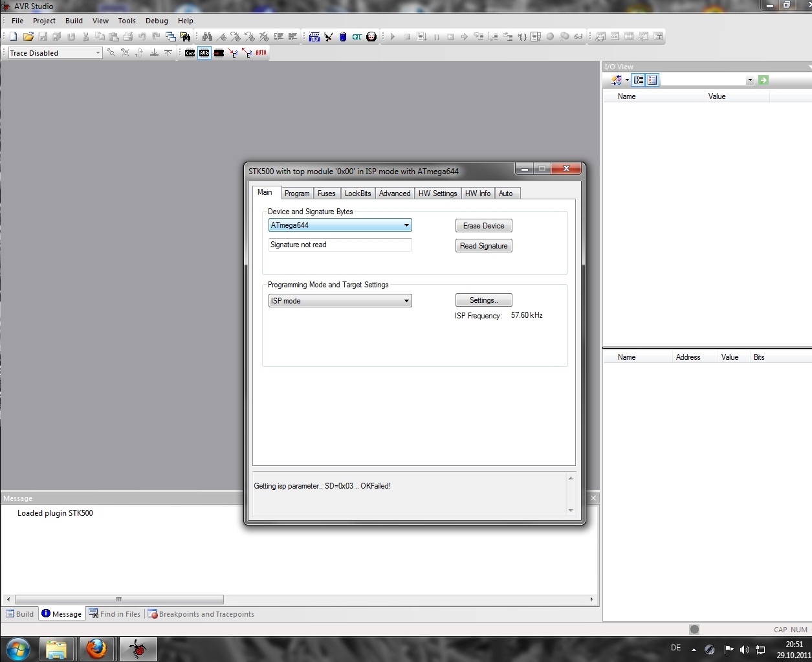Open the Debug menu
812x662 pixels.
pyautogui.click(x=157, y=21)
